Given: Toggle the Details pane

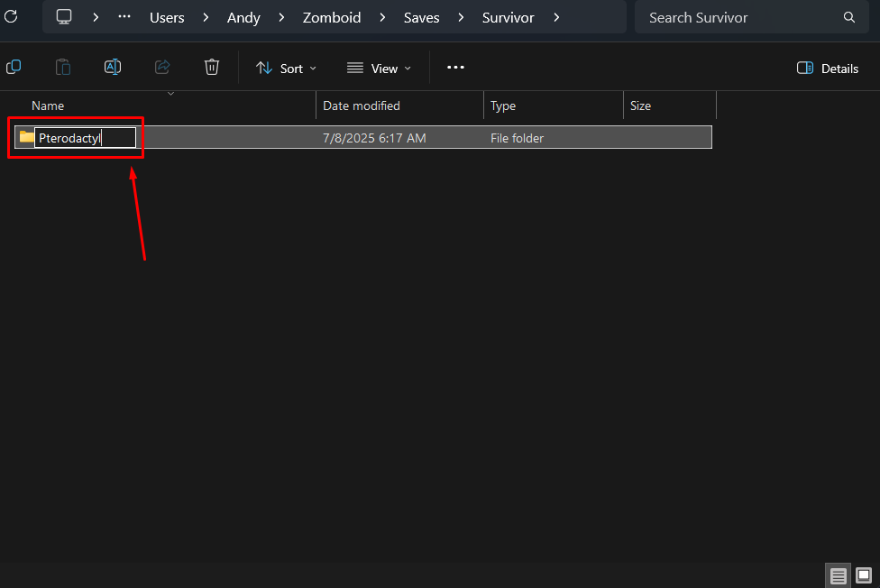Looking at the screenshot, I should pyautogui.click(x=828, y=68).
